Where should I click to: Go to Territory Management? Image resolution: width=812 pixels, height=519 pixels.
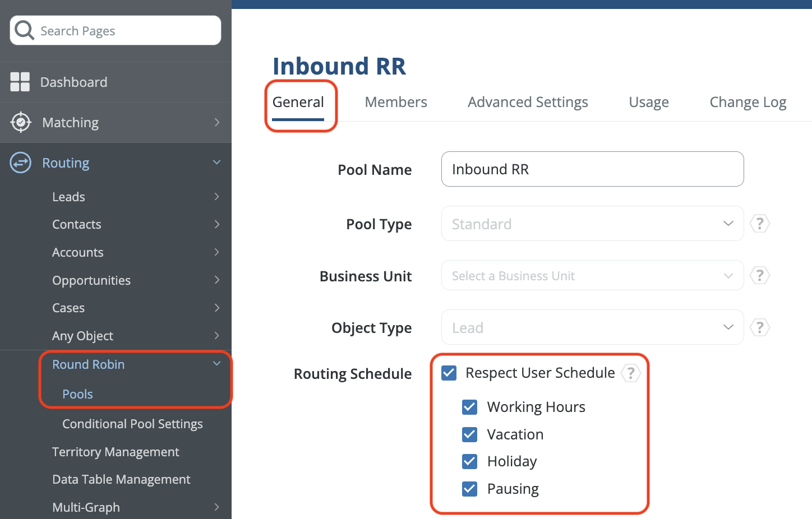click(116, 452)
